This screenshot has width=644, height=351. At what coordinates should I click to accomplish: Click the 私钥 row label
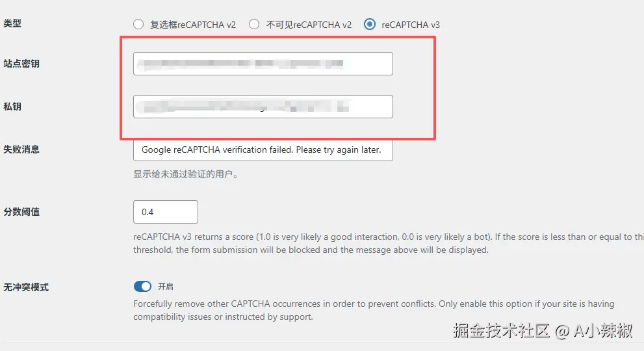12,107
